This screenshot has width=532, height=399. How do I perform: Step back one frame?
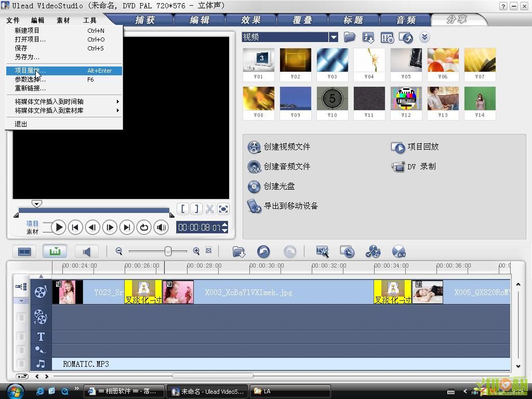[92, 228]
